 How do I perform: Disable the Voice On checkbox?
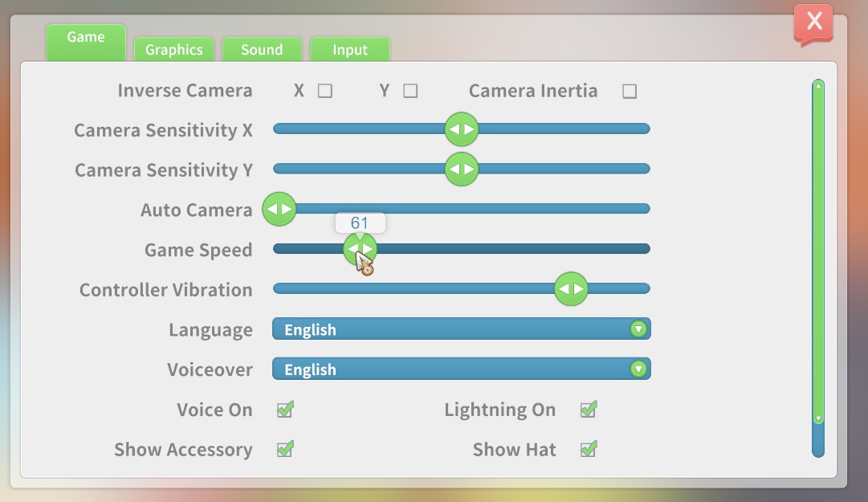click(285, 410)
